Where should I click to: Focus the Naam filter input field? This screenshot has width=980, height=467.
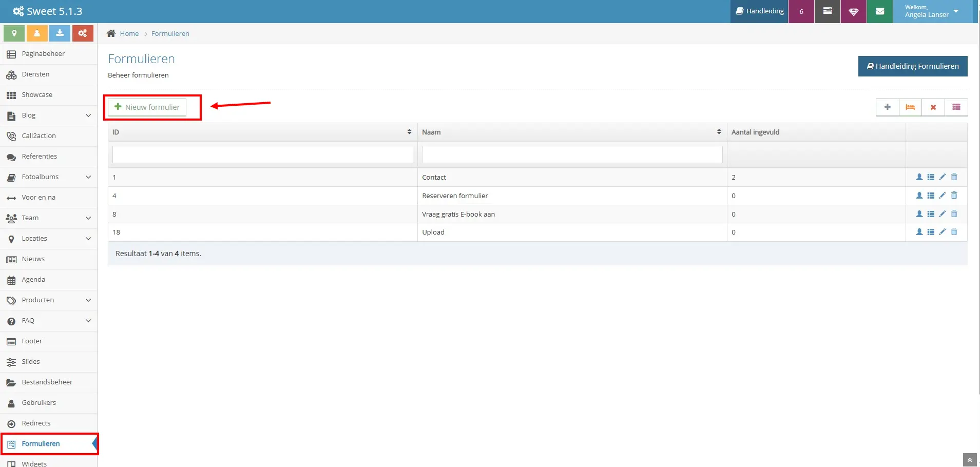[572, 154]
